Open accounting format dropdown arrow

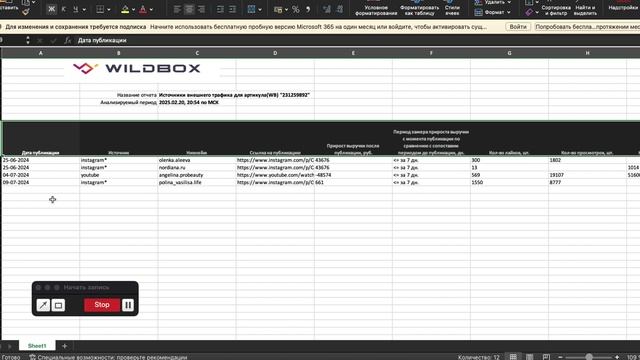tap(287, 9)
